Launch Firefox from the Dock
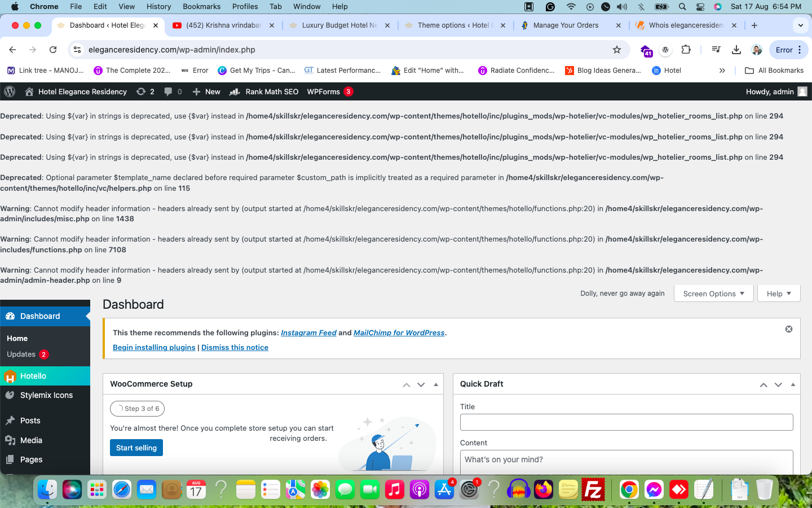 [x=544, y=489]
